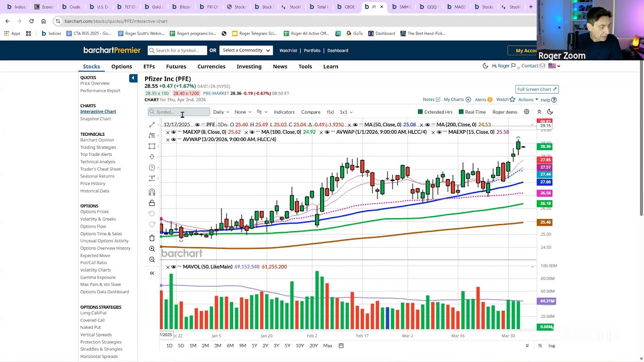This screenshot has height=362, width=644.
Task: Toggle the magnet snap tool
Action: tap(152, 193)
